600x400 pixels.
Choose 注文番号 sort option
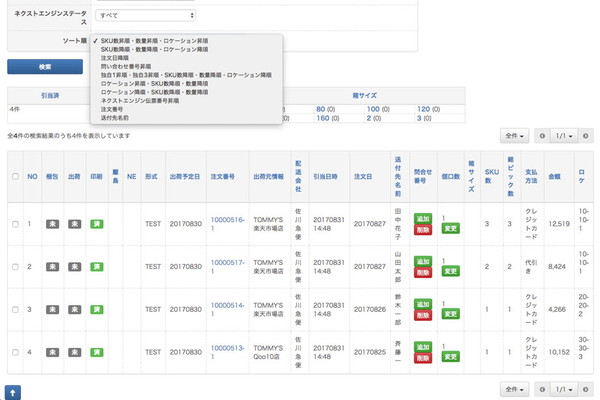186,109
